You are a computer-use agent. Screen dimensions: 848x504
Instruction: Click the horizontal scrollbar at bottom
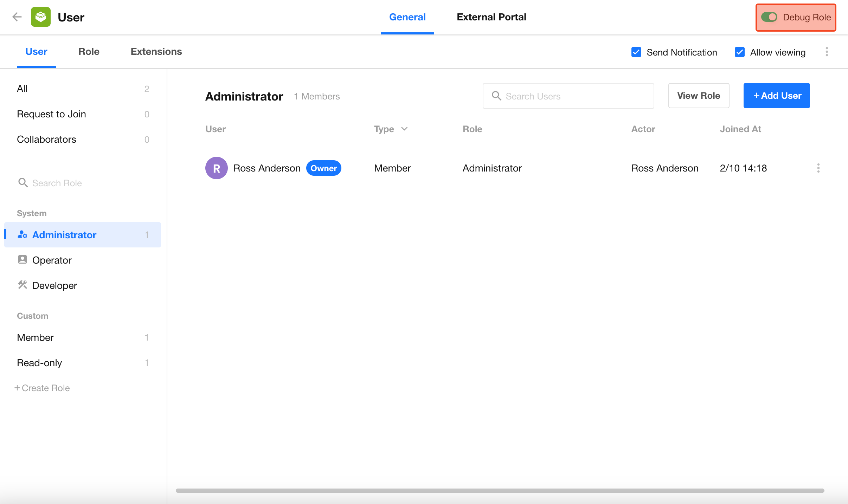click(500, 490)
